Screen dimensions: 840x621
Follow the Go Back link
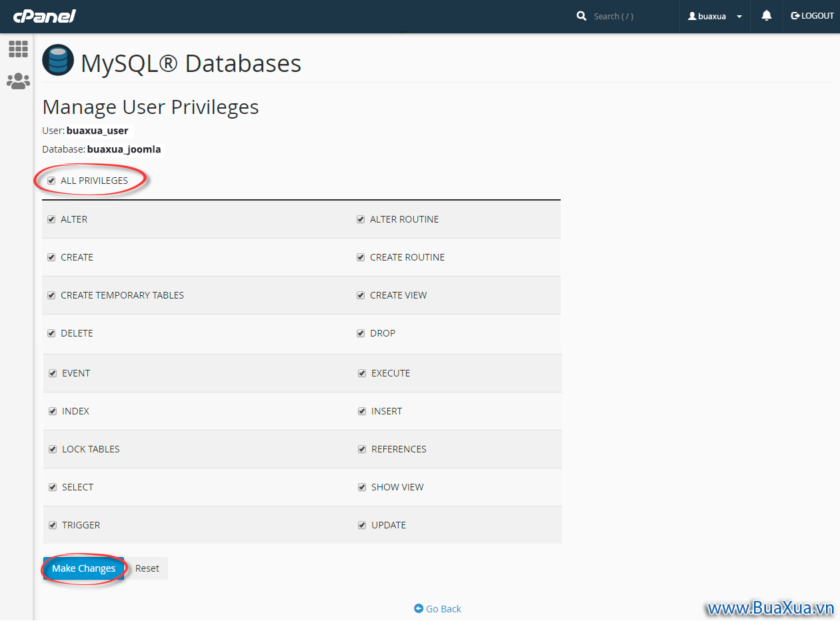437,608
